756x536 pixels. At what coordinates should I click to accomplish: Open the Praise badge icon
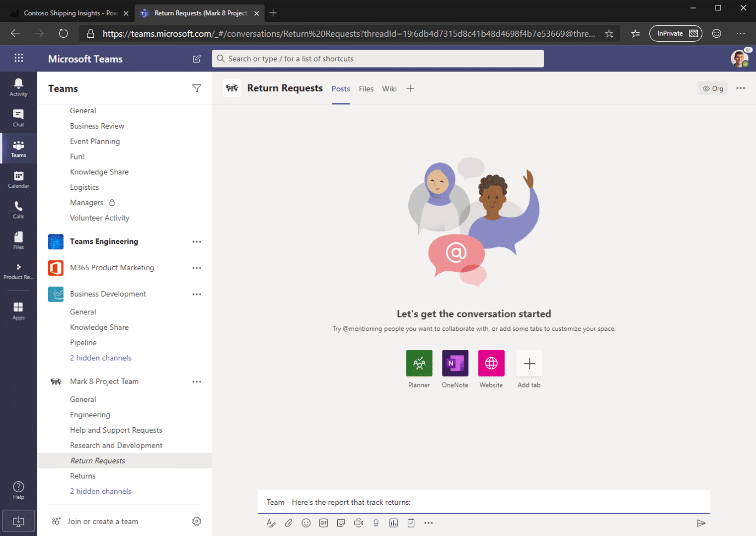point(376,523)
